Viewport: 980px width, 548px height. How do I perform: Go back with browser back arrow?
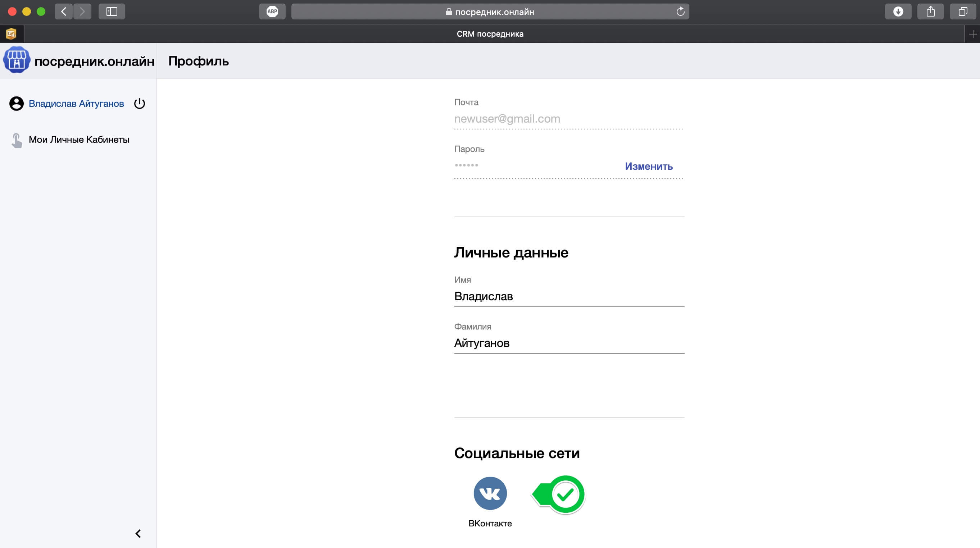pos(64,12)
